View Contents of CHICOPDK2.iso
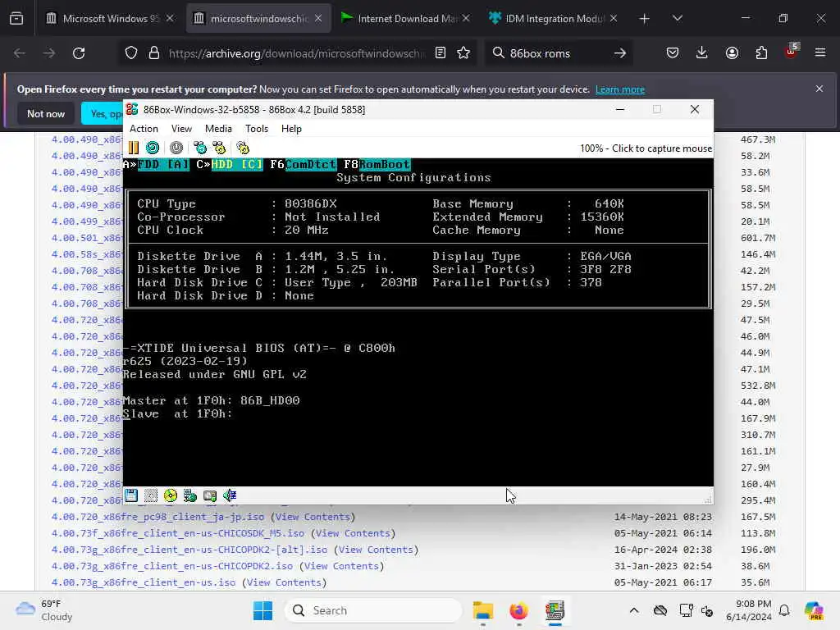The height and width of the screenshot is (630, 840). pyautogui.click(x=342, y=566)
